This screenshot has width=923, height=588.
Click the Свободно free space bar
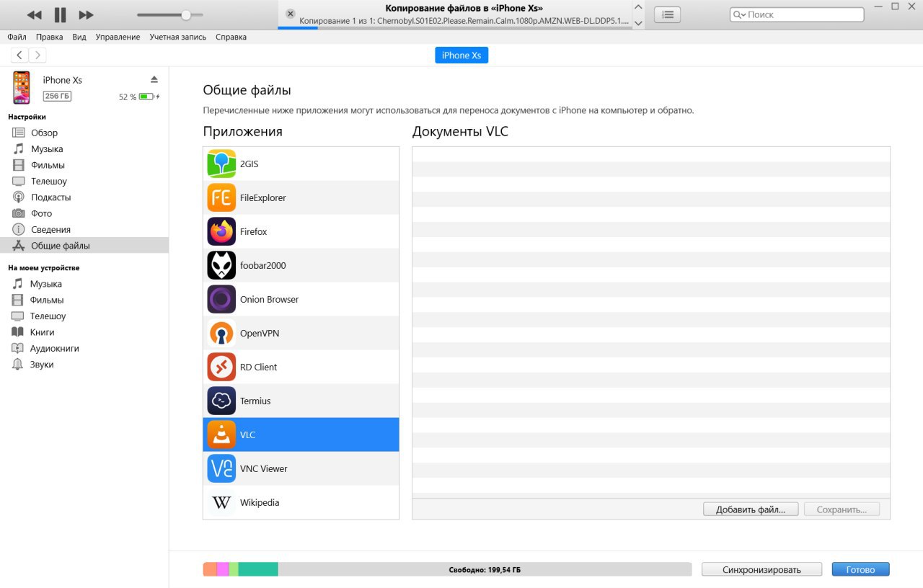485,569
